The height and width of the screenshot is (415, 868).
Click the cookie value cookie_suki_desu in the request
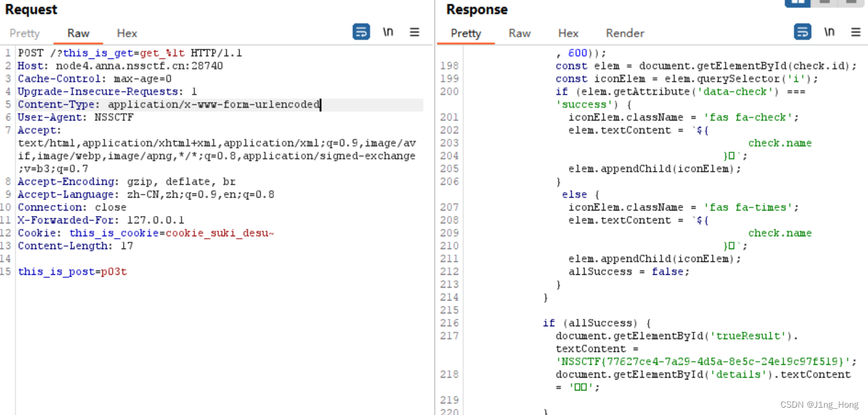pos(220,233)
